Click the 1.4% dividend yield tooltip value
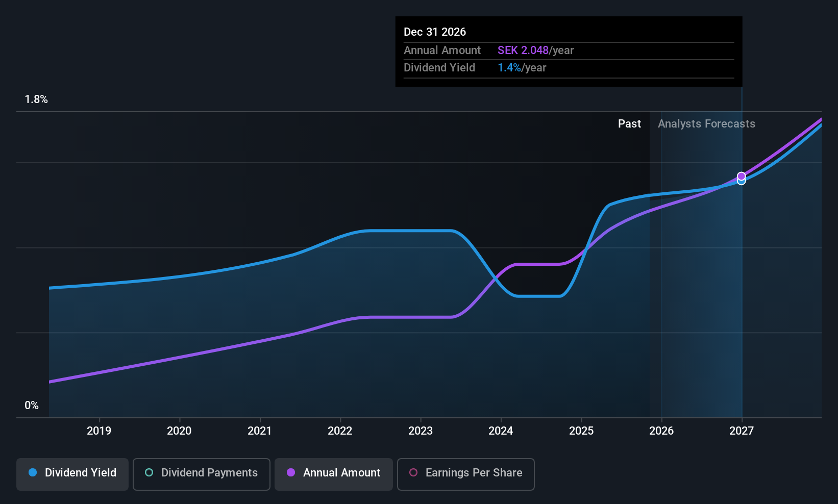The image size is (838, 504). coord(509,68)
